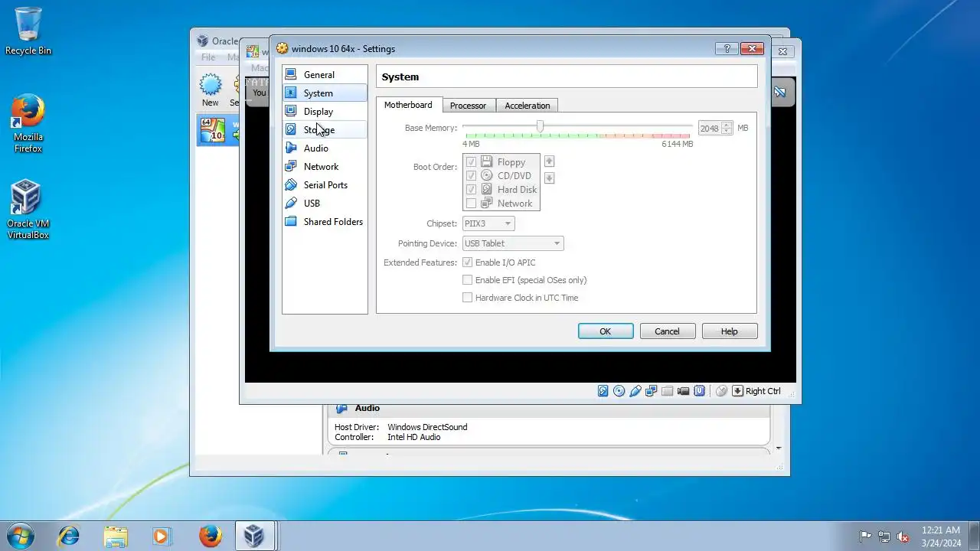Image resolution: width=980 pixels, height=551 pixels.
Task: Click Base Memory spinbox arrows
Action: tap(727, 129)
